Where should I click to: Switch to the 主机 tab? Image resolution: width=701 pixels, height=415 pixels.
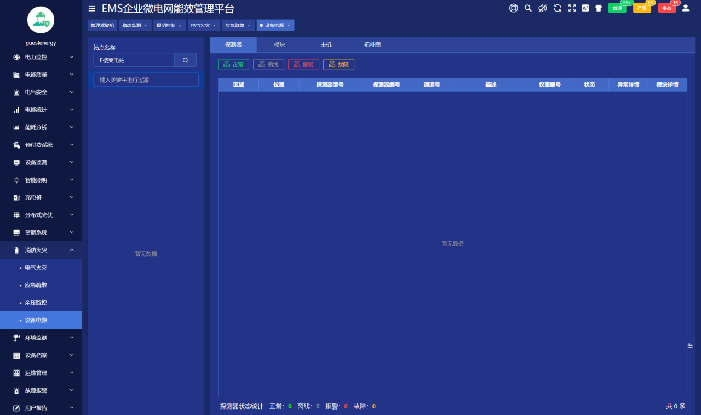(326, 45)
